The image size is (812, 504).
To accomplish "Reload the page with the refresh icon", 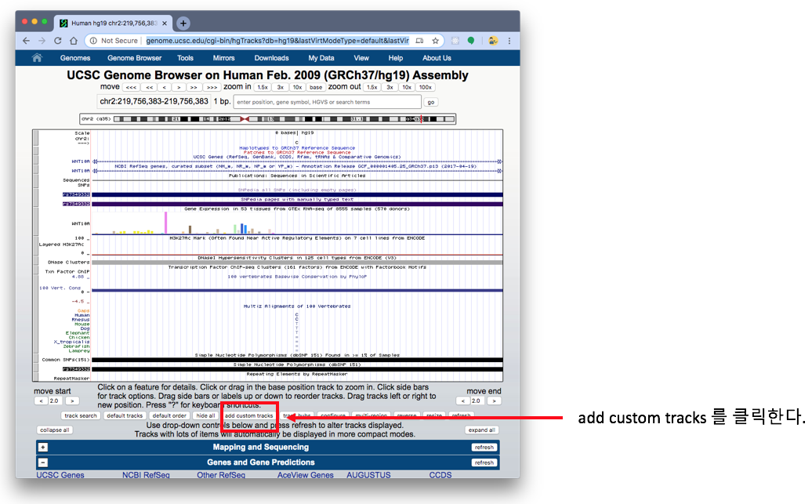I will click(58, 41).
